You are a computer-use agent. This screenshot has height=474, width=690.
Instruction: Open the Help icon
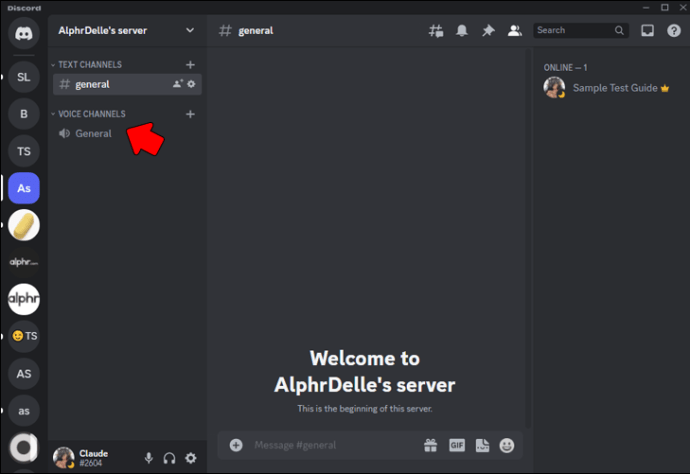(674, 31)
